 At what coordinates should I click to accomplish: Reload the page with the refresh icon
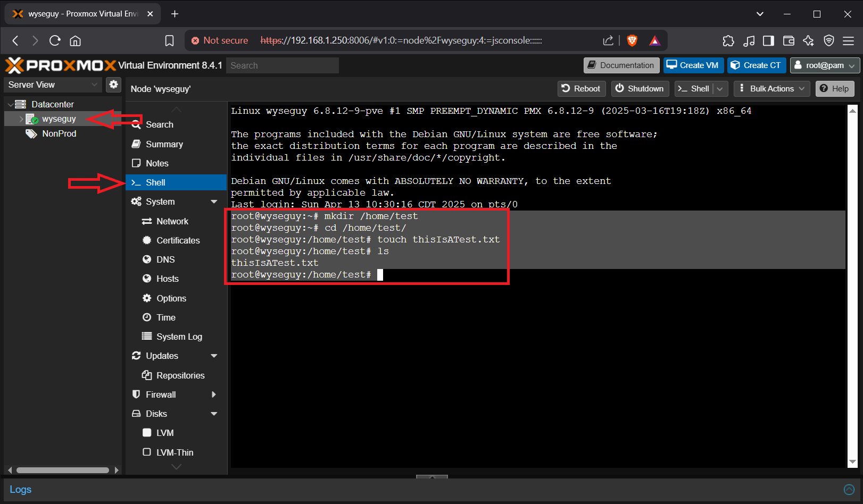tap(55, 40)
